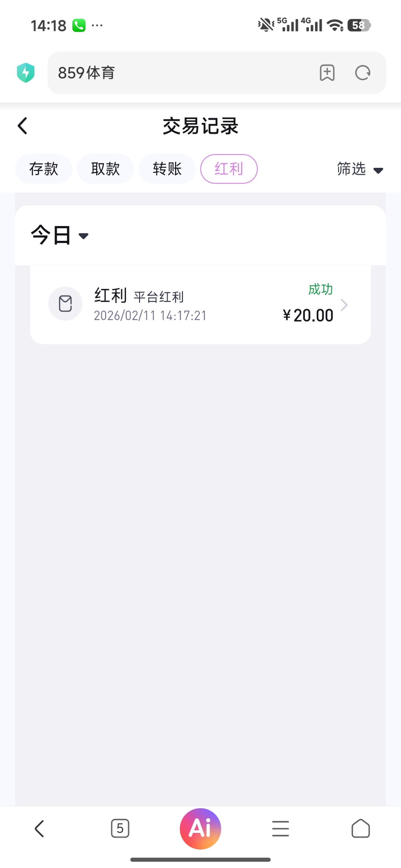This screenshot has height=868, width=401.
Task: Reload the page with the refresh icon
Action: 362,73
